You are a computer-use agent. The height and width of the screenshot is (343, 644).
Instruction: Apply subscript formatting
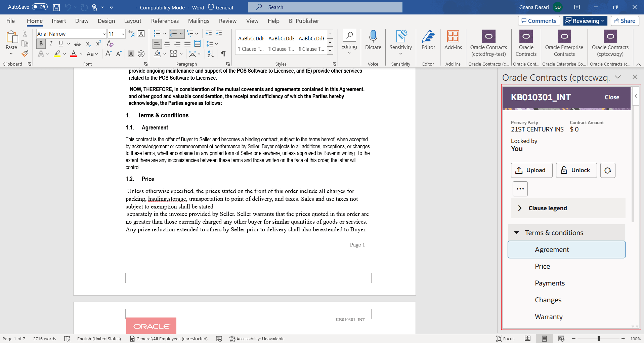click(x=88, y=44)
